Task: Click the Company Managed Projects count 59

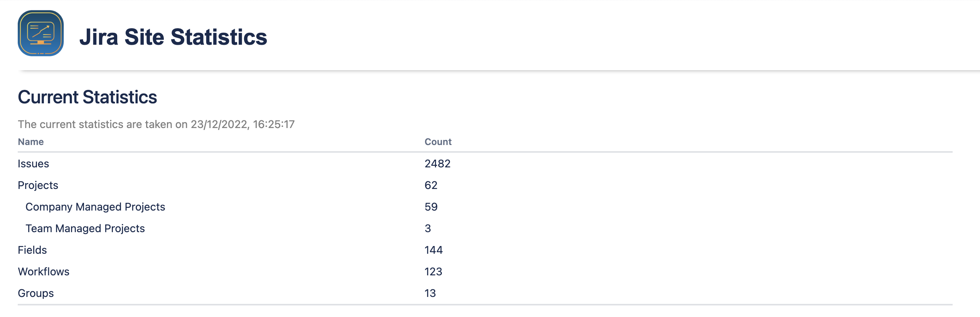Action: (431, 207)
